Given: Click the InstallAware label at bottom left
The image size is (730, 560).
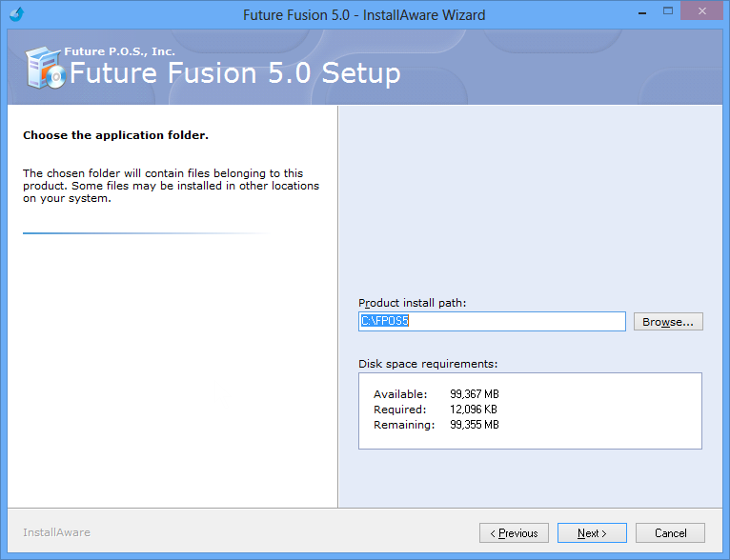Looking at the screenshot, I should (56, 532).
